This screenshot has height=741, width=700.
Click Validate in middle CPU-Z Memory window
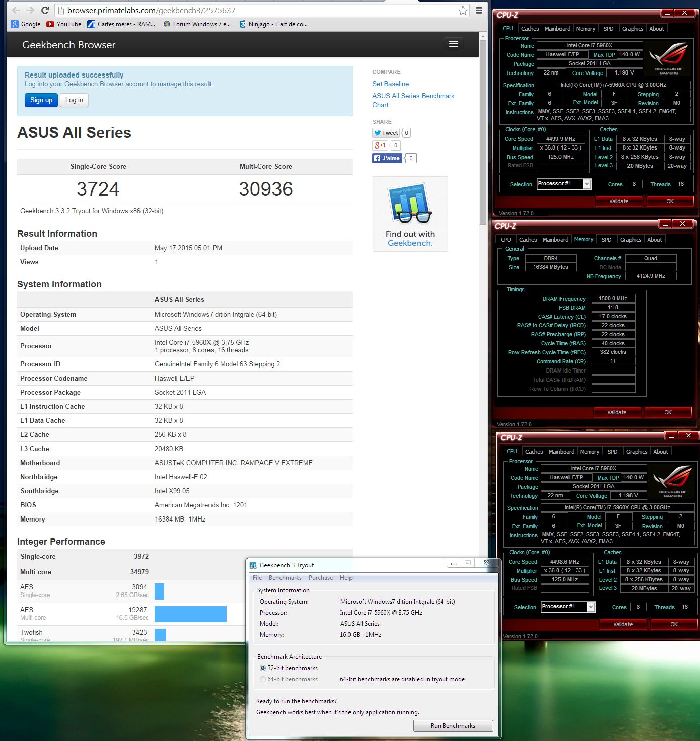(x=617, y=412)
